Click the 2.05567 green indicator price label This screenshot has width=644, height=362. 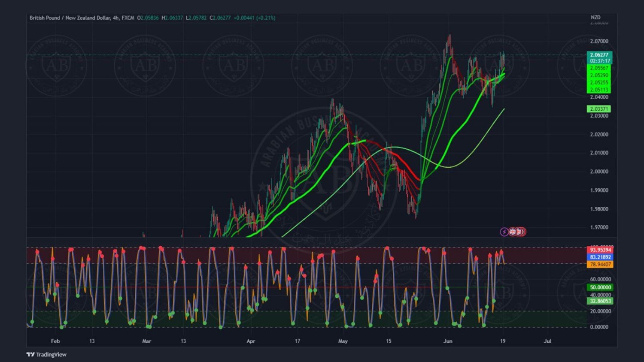[x=598, y=68]
